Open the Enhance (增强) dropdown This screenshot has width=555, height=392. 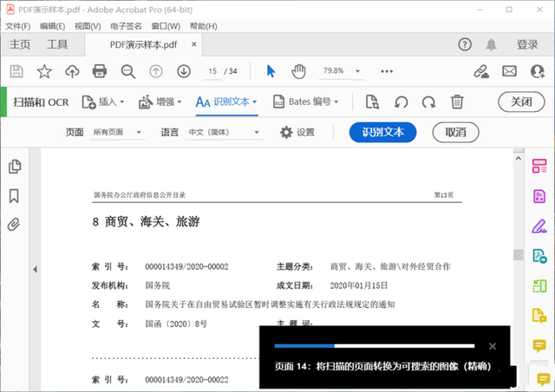coord(160,102)
